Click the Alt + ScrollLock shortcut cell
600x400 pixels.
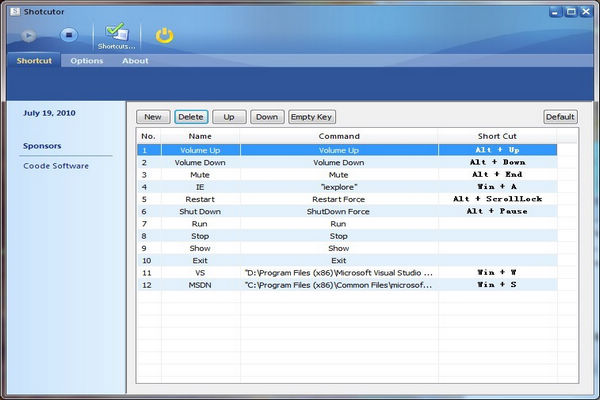497,199
